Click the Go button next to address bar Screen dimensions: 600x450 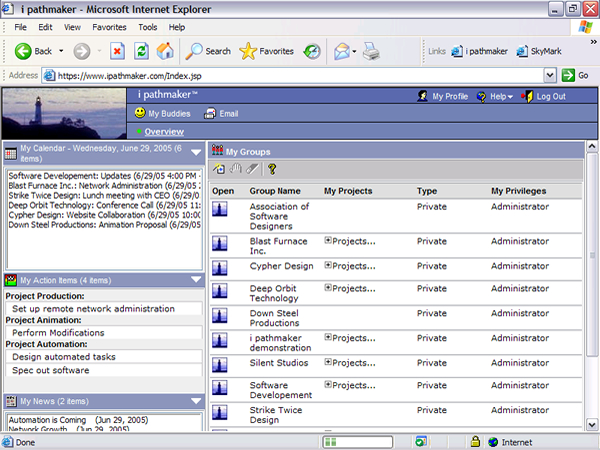pos(575,75)
